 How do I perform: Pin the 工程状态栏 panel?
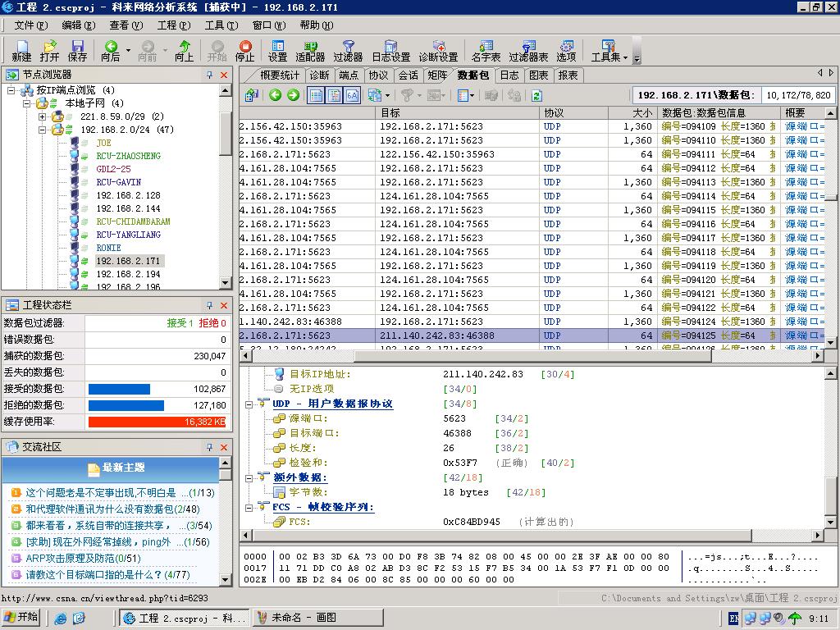pos(210,305)
